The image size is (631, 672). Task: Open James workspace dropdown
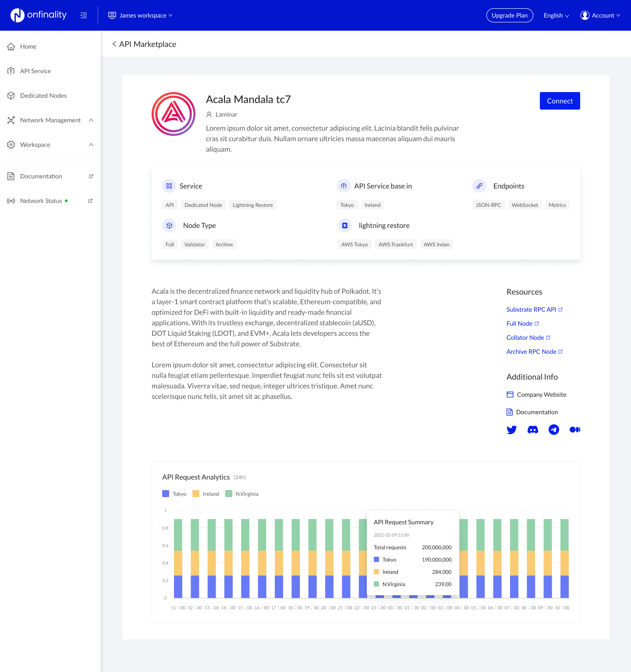[140, 15]
